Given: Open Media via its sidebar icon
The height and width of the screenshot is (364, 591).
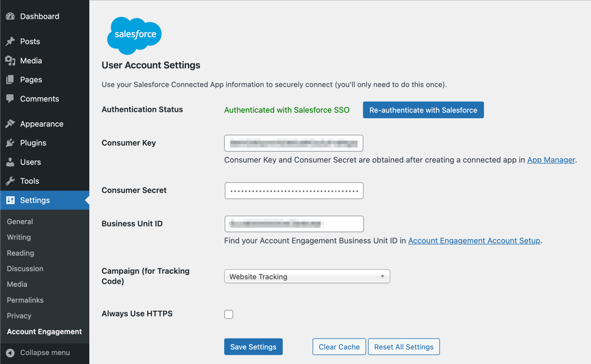Looking at the screenshot, I should 10,61.
